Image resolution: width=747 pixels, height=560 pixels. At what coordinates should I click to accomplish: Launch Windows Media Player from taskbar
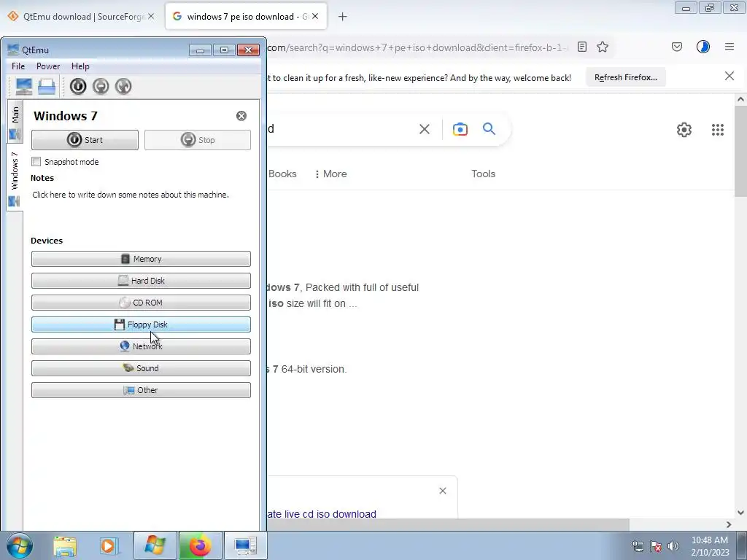click(109, 545)
